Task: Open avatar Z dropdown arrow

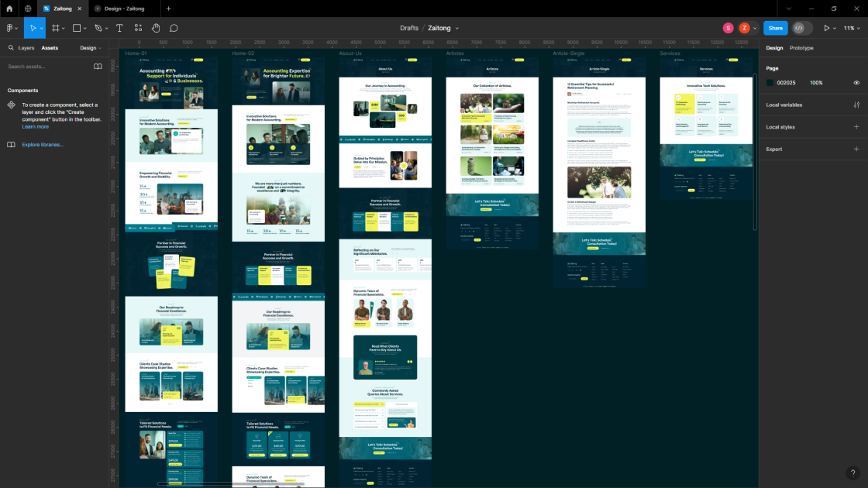Action: (755, 28)
